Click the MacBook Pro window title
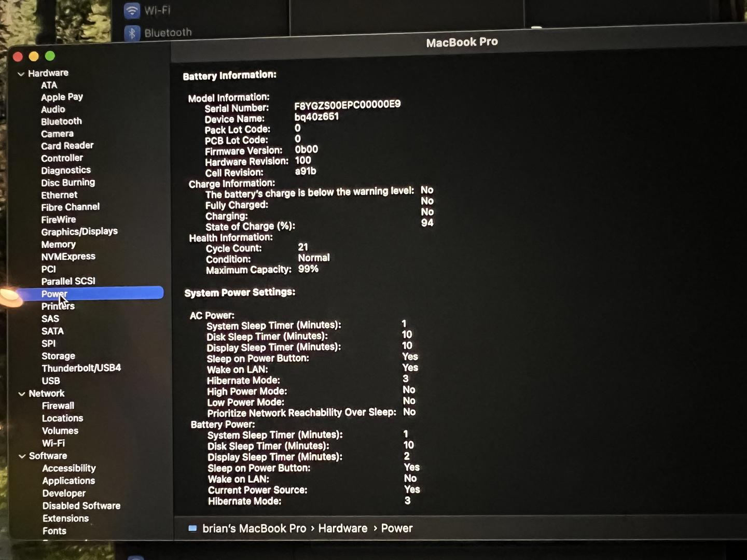Screen dimensions: 747x560 (x=462, y=42)
